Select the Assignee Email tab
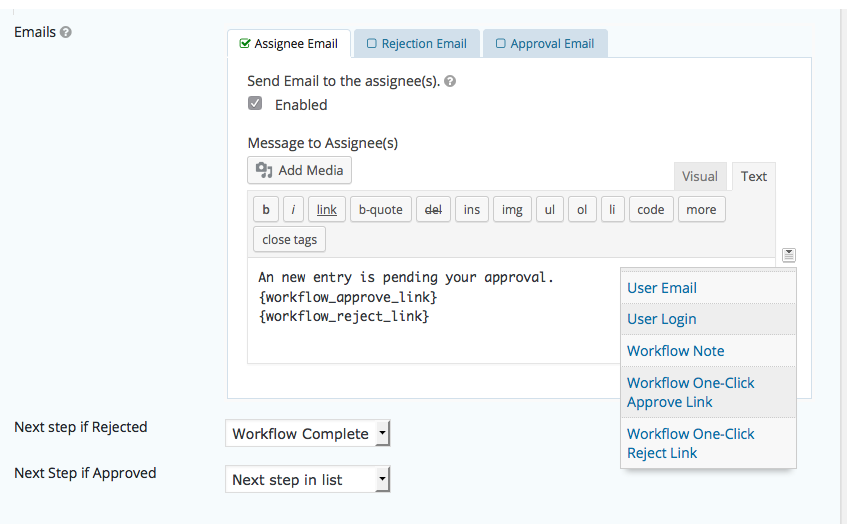 coord(289,44)
